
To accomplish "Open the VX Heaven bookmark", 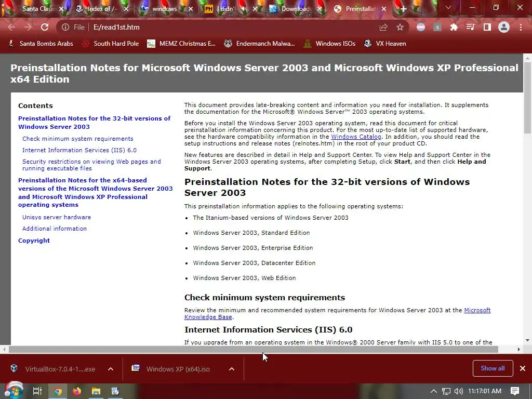I will (385, 44).
